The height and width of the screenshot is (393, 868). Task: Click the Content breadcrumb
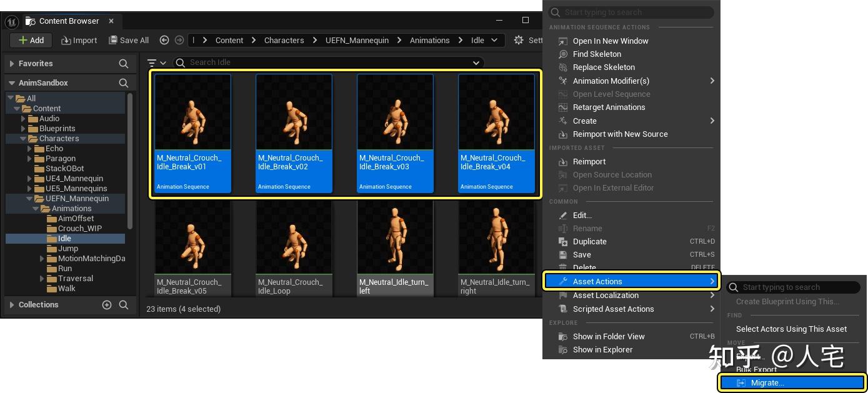click(x=229, y=40)
